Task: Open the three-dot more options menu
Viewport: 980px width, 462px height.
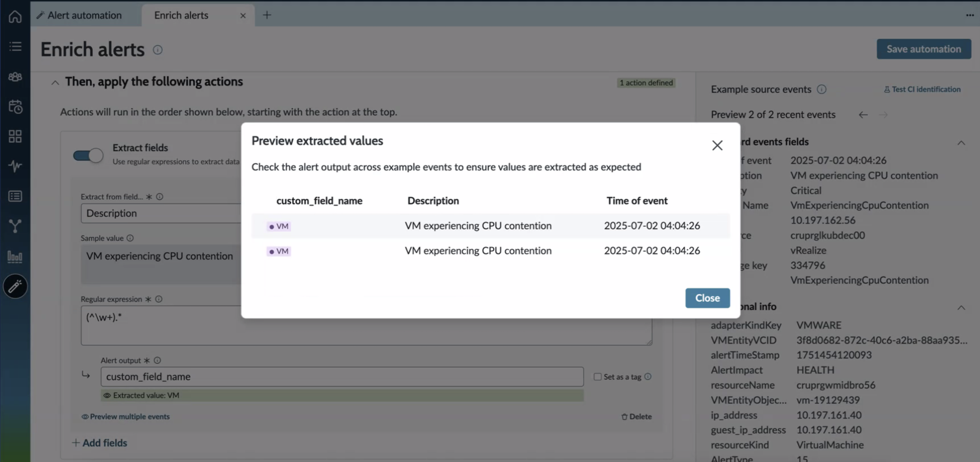Action: click(x=970, y=15)
